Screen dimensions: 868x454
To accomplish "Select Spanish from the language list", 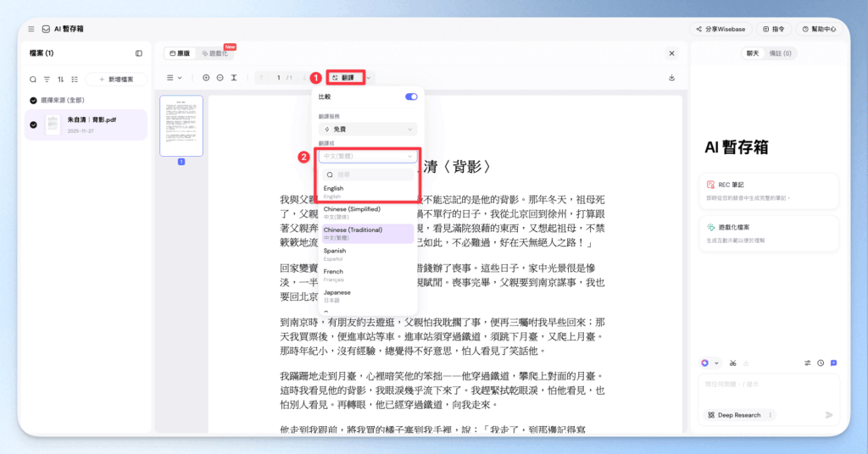I will pyautogui.click(x=368, y=254).
